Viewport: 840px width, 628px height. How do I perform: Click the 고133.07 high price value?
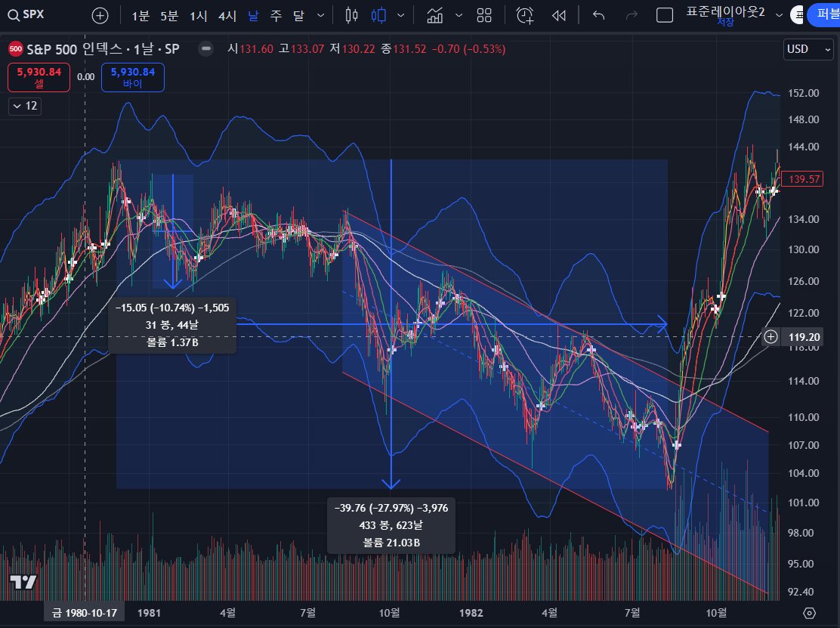[x=301, y=49]
